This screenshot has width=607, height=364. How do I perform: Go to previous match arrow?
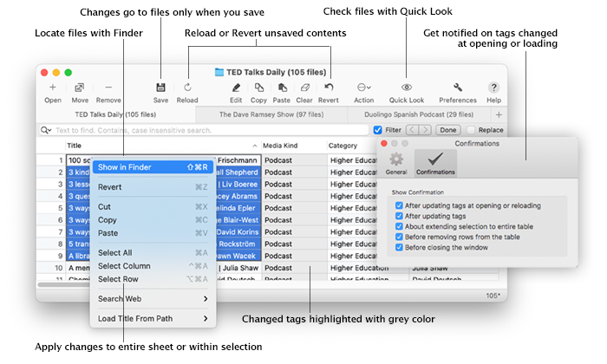412,130
